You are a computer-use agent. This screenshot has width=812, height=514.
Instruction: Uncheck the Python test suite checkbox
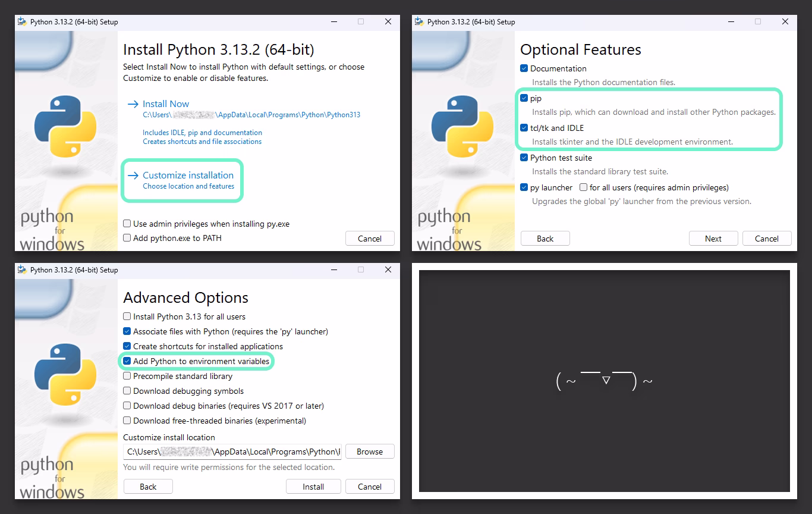524,158
